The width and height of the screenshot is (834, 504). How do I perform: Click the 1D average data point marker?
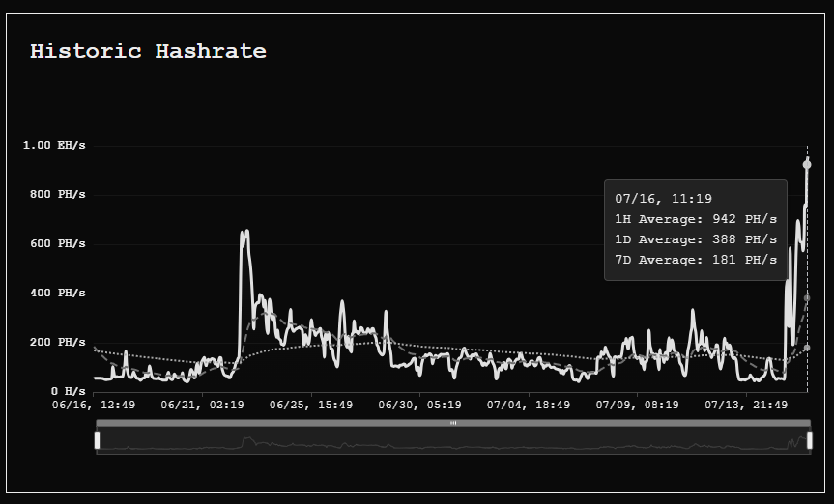tap(807, 298)
